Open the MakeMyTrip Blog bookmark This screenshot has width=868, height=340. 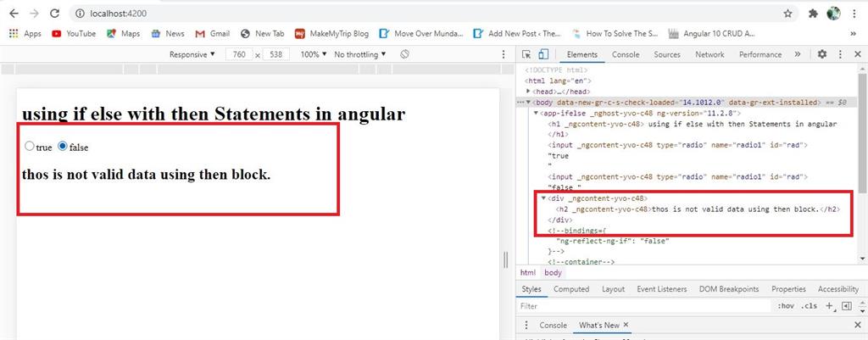(x=331, y=34)
